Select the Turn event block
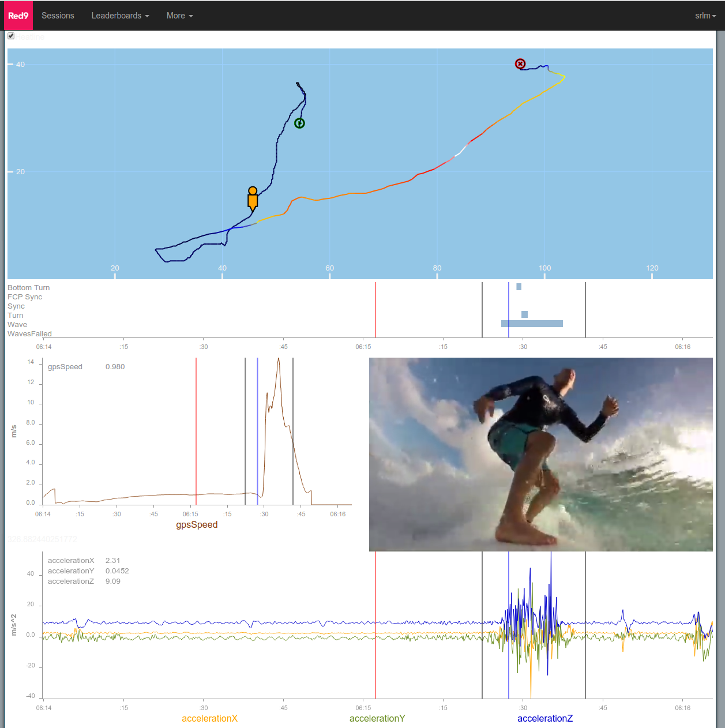 [x=524, y=314]
